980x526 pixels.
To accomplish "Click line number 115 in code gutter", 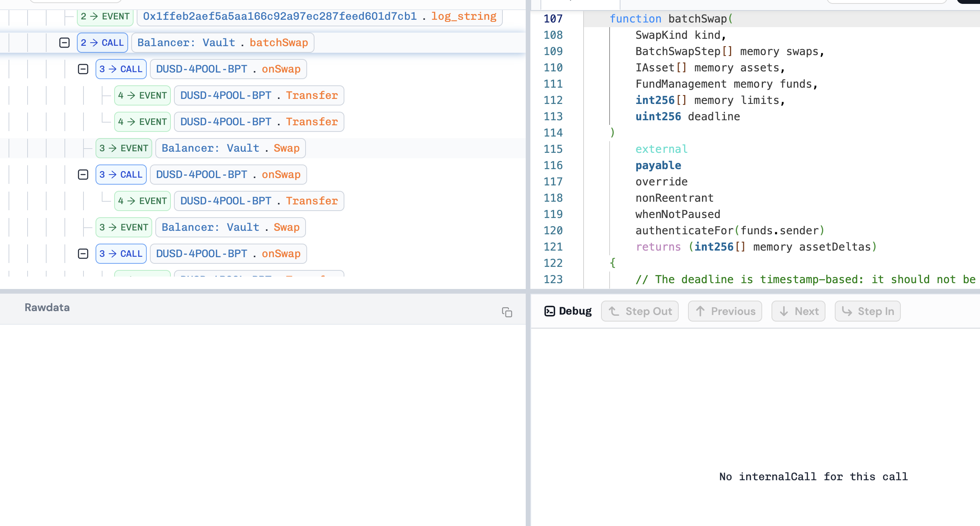I will coord(553,149).
